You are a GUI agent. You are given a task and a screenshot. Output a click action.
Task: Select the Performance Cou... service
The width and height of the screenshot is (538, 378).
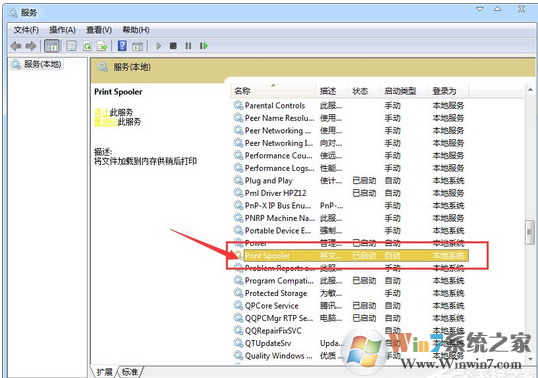tap(350, 155)
